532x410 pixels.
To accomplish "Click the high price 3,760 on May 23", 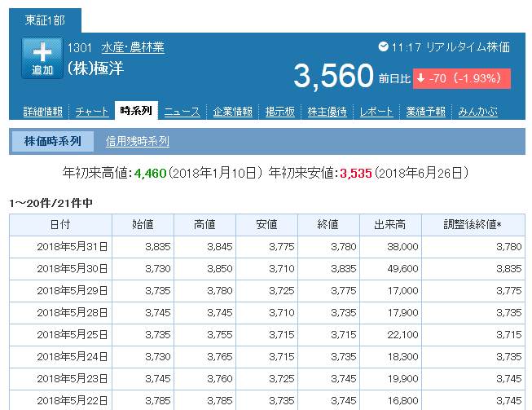I will pos(220,379).
